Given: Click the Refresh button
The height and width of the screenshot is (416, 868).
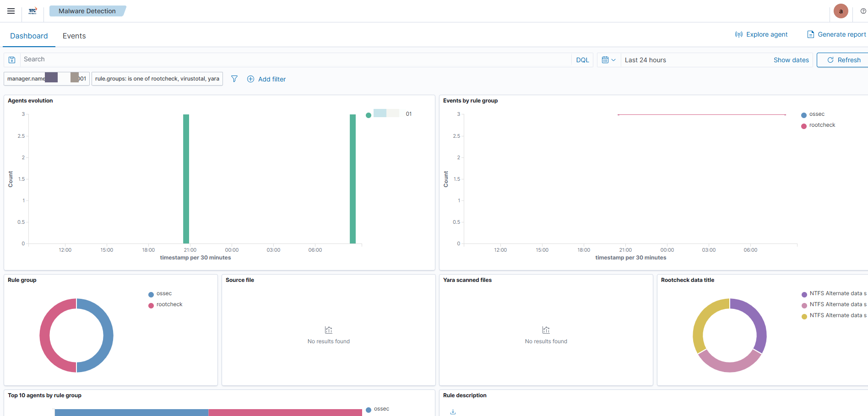Looking at the screenshot, I should (843, 60).
